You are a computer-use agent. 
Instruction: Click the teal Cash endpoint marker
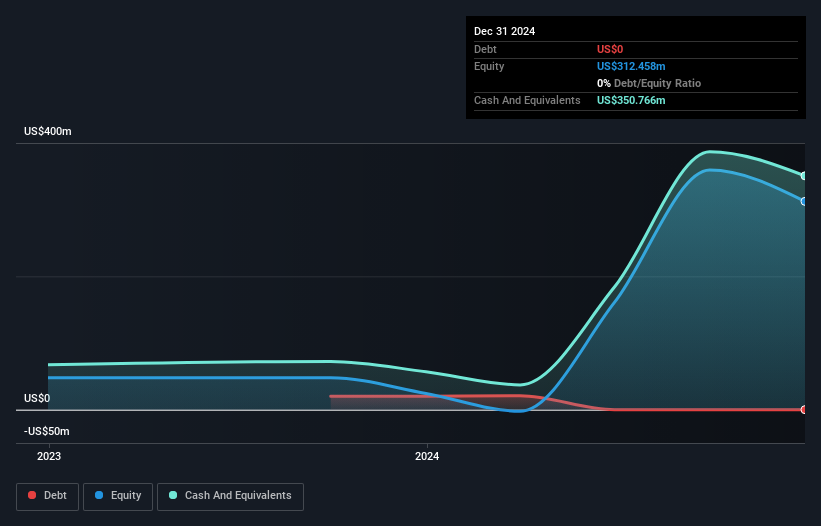804,176
